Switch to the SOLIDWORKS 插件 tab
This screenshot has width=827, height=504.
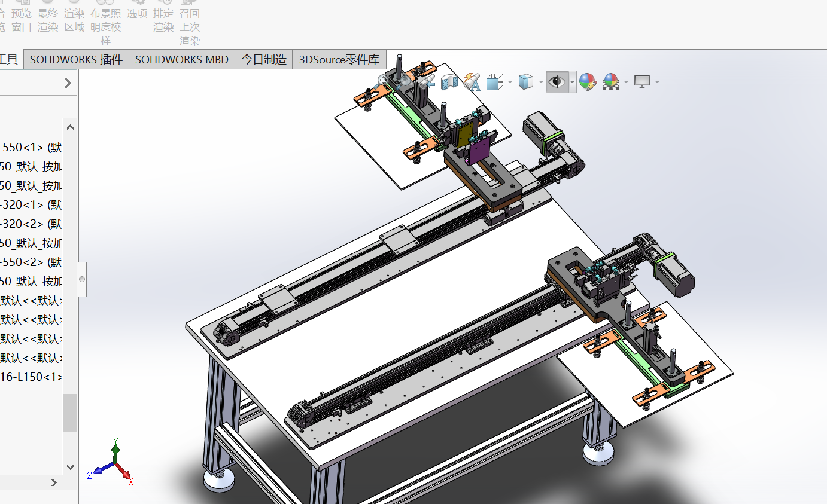[x=76, y=59]
